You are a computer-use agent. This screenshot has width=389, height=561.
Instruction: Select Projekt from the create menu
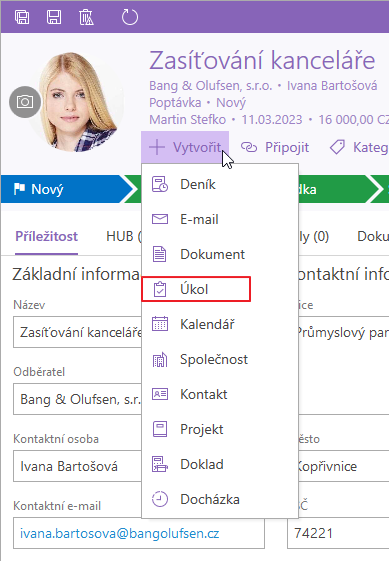220,429
